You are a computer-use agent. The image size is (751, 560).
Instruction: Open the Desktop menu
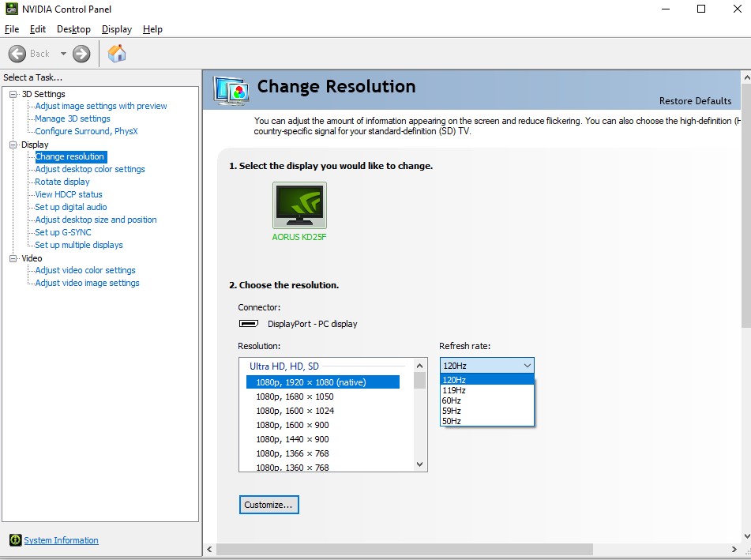coord(73,29)
